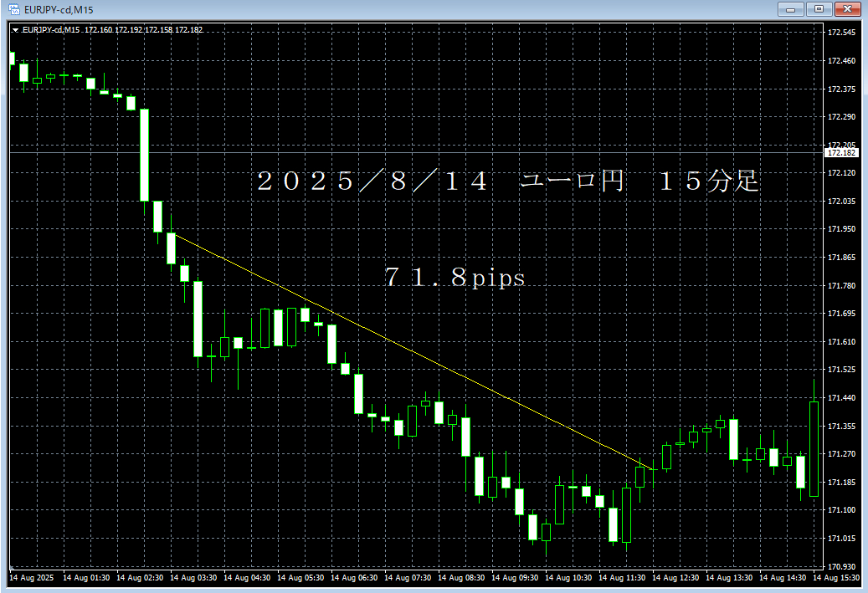Click the chart icon in the title bar
Viewport: 868px width, 593px height.
15,9
